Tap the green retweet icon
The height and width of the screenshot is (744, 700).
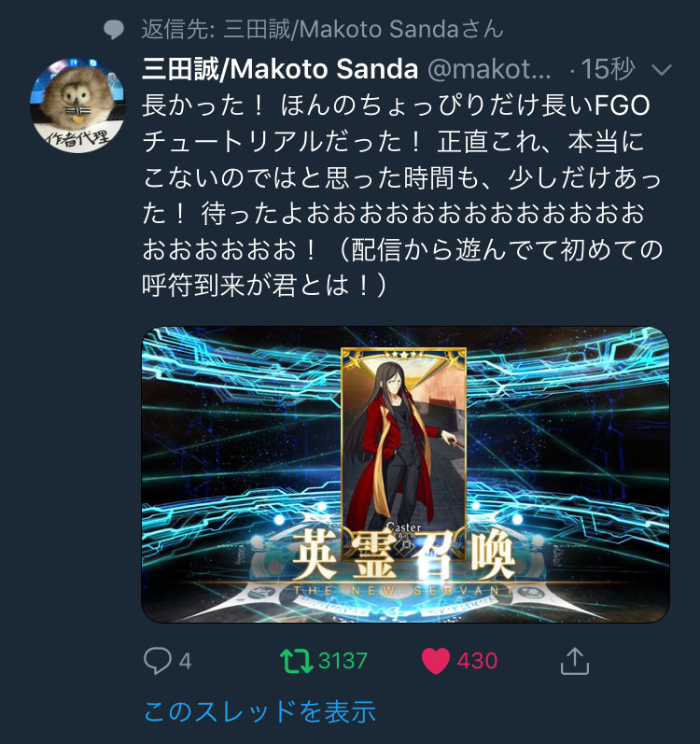pyautogui.click(x=296, y=661)
